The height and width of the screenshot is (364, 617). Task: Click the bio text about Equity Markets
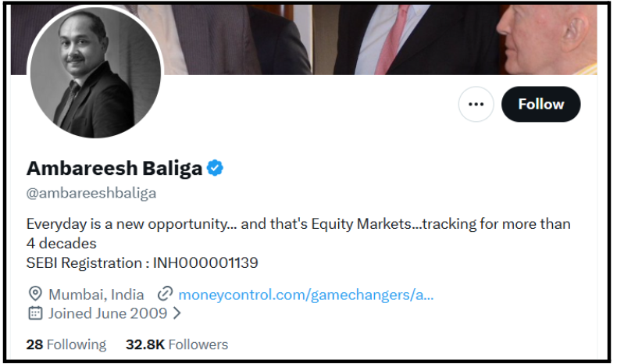[x=298, y=234]
